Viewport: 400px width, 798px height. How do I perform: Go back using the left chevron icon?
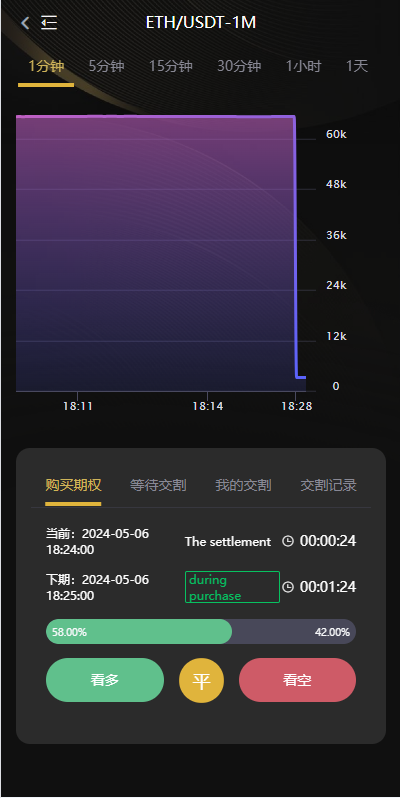click(x=25, y=22)
